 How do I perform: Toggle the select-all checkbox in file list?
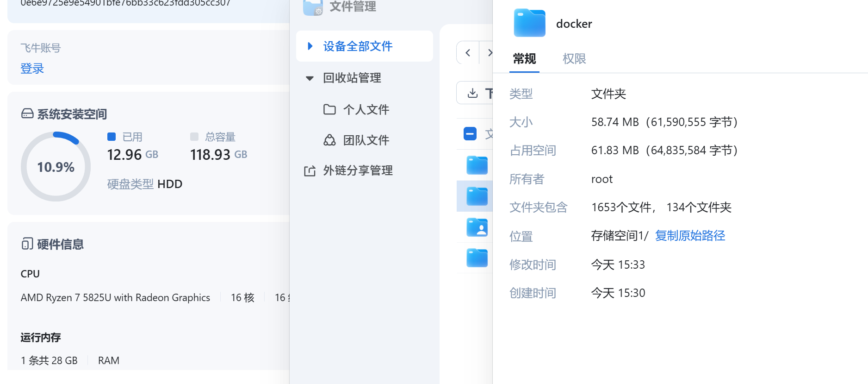470,134
